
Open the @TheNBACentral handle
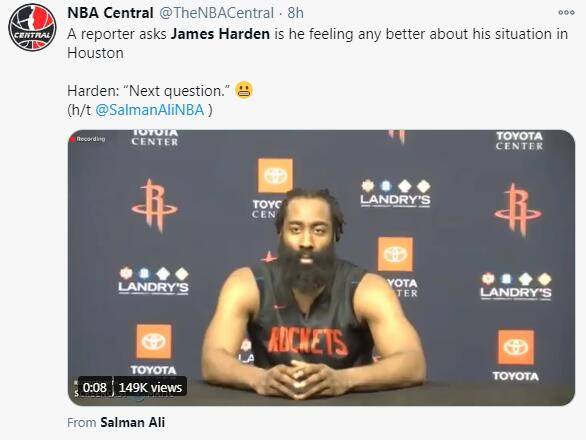coord(217,13)
